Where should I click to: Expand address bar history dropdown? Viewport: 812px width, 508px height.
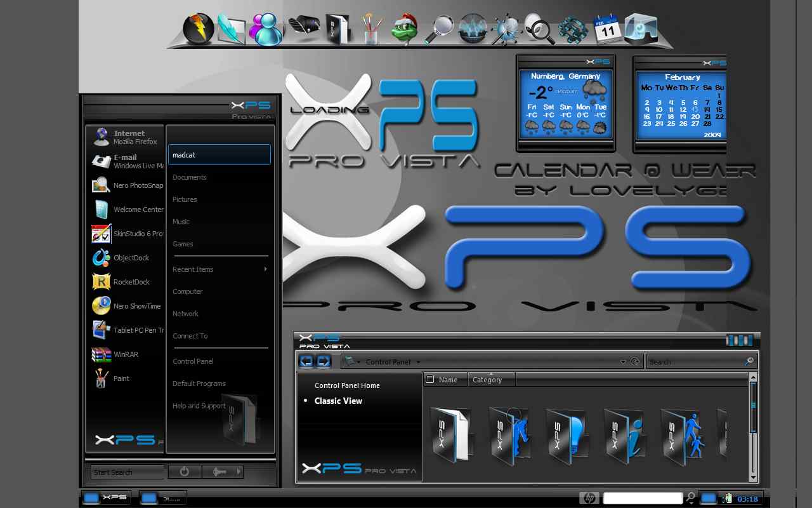click(x=623, y=362)
